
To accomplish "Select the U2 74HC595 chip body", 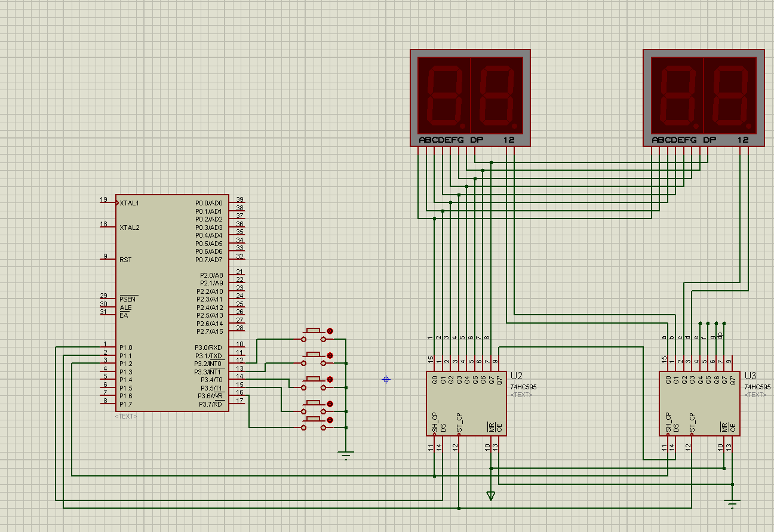I will [x=466, y=404].
